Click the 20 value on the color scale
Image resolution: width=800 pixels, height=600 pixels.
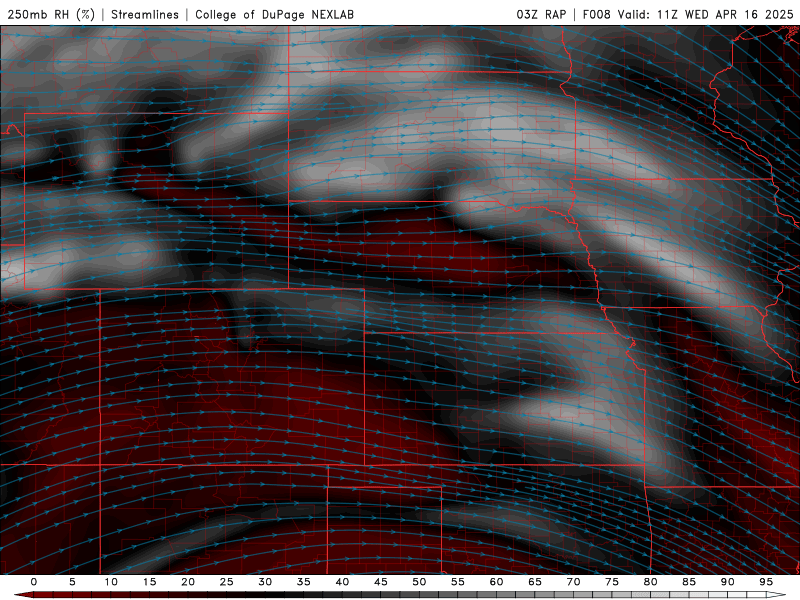(188, 582)
